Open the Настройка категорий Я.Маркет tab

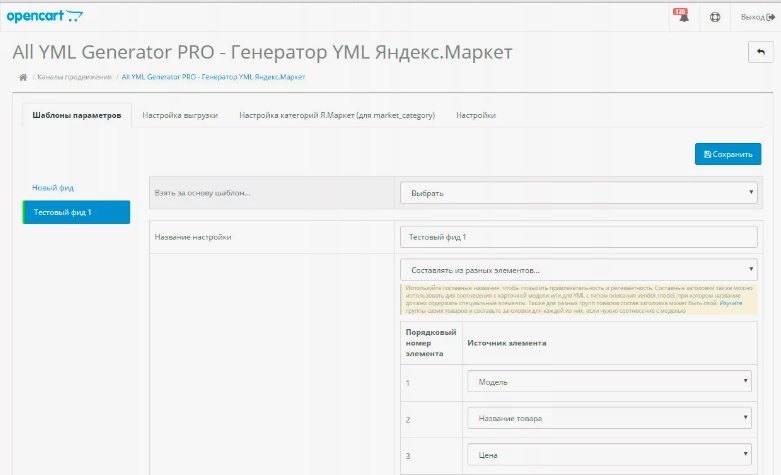point(337,115)
